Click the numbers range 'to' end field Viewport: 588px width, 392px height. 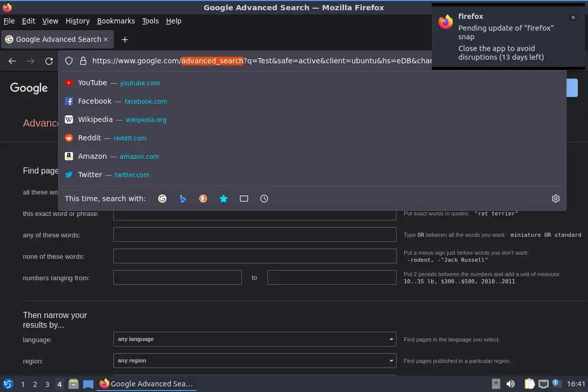pyautogui.click(x=331, y=278)
